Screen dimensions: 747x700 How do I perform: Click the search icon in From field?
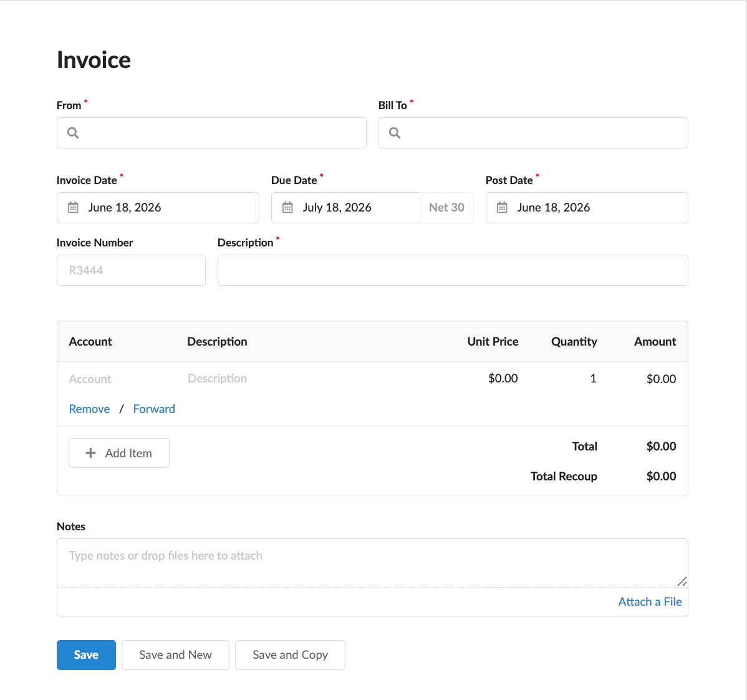(x=73, y=132)
